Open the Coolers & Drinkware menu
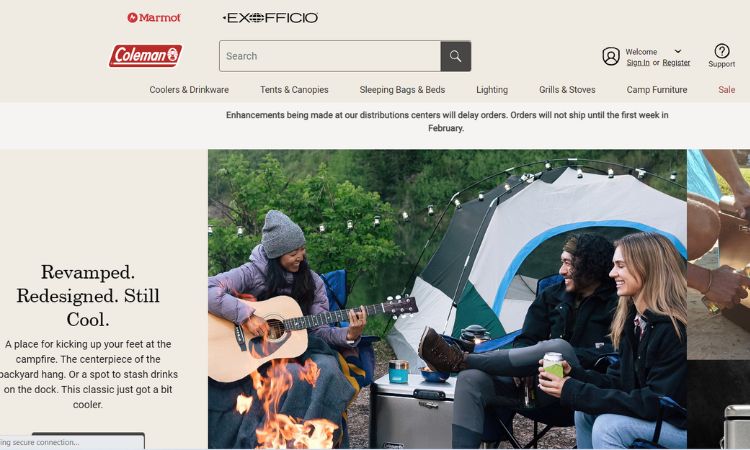The image size is (750, 450). (x=189, y=89)
